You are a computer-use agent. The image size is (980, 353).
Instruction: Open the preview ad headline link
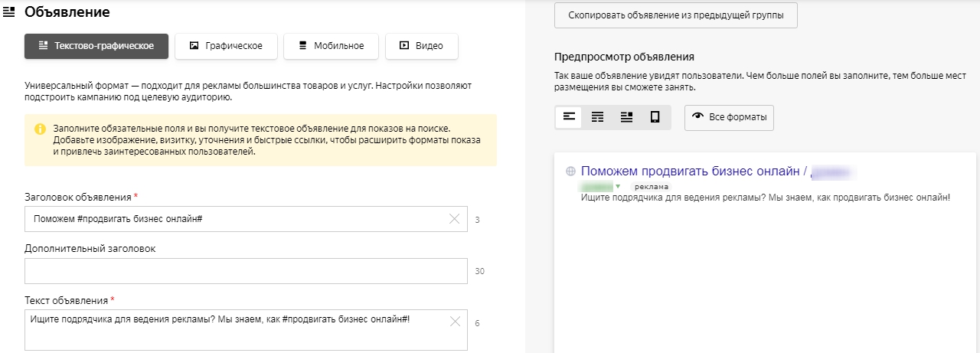[x=689, y=172]
